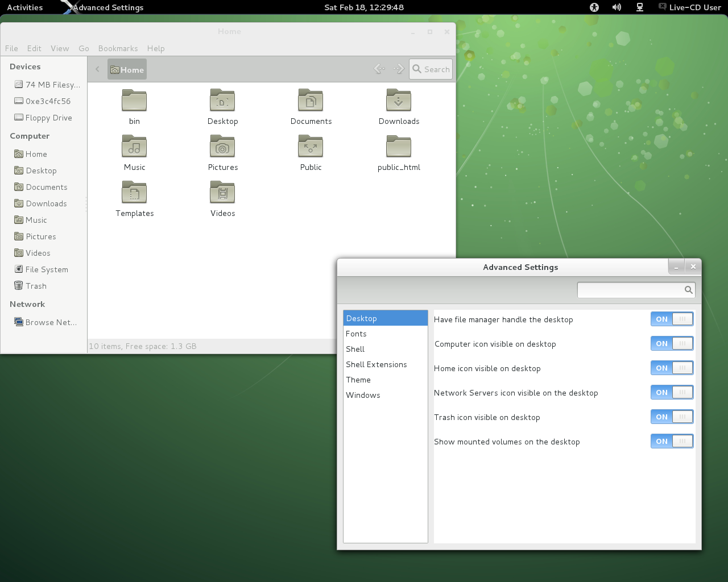Open the File menu
Viewport: 728px width, 582px height.
[11, 48]
